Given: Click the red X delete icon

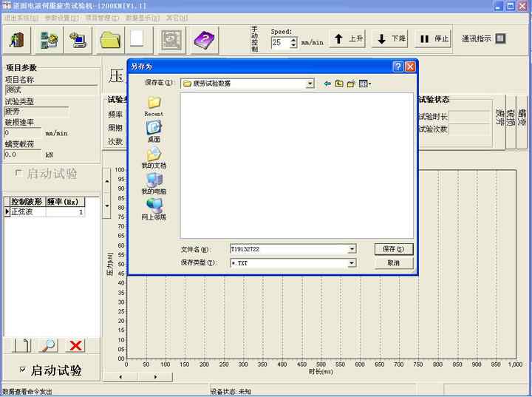Looking at the screenshot, I should coord(75,345).
